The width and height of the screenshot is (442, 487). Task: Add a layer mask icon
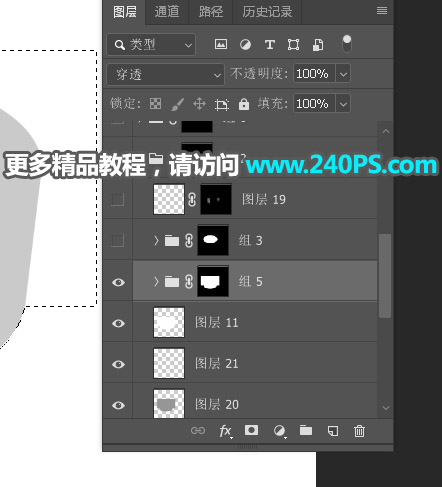(x=251, y=430)
